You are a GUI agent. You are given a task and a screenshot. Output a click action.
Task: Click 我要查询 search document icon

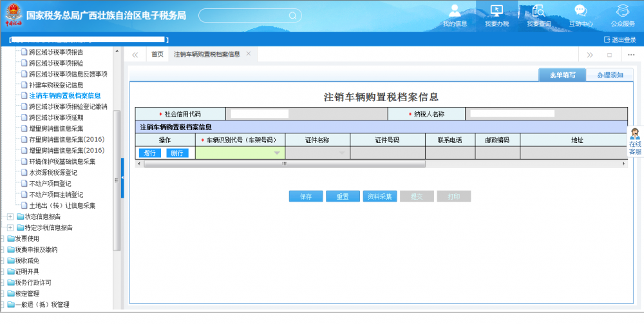pos(538,11)
